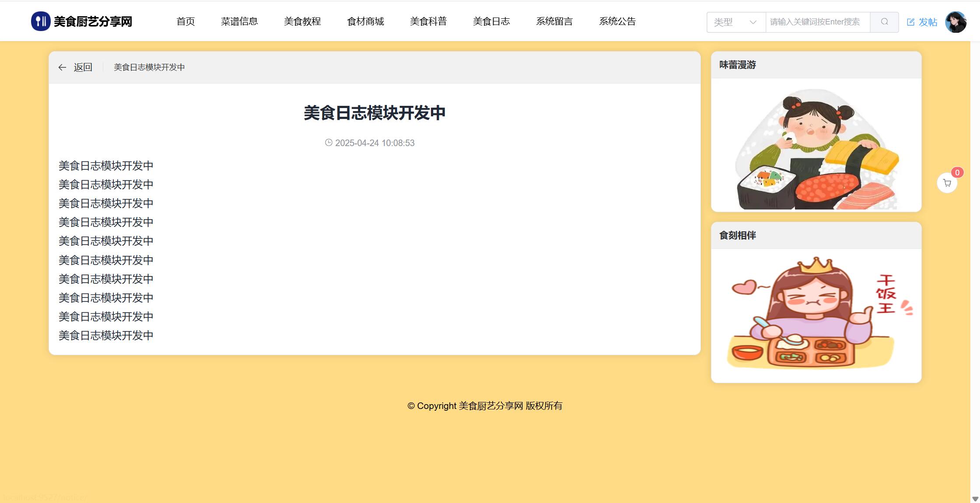This screenshot has width=980, height=503.
Task: Focus the keyword search input field
Action: (x=817, y=22)
